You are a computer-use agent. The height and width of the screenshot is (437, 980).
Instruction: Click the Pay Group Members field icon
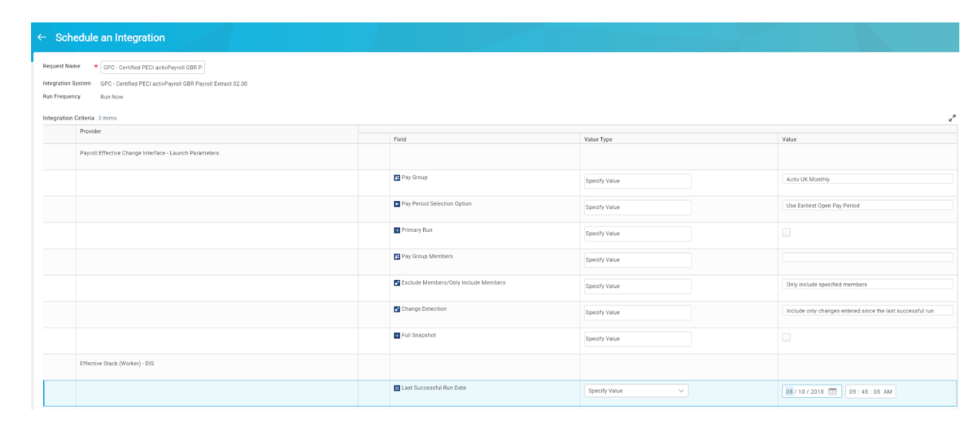396,256
